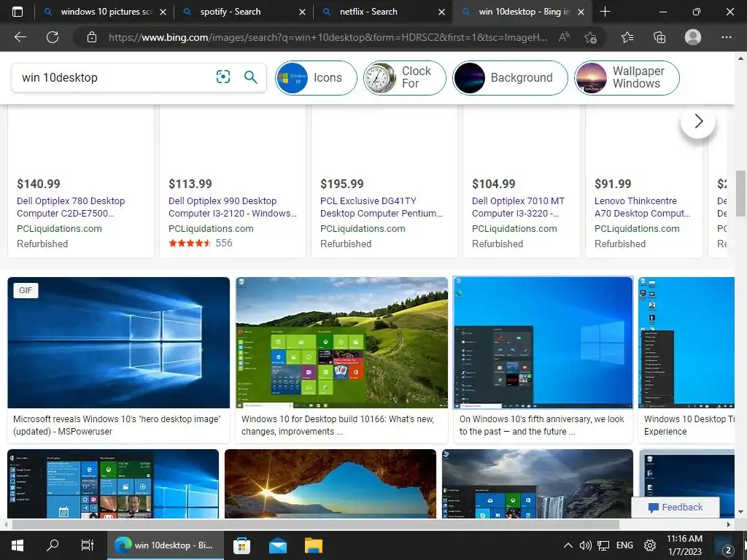This screenshot has height=560, width=747.
Task: Switch to windows 10 pictures tab
Action: pyautogui.click(x=105, y=12)
